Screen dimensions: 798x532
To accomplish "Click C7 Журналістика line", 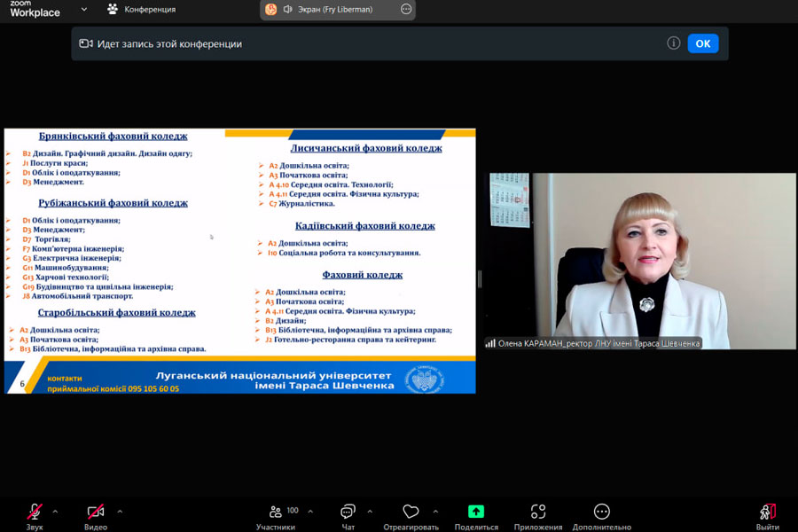I will coord(301,204).
